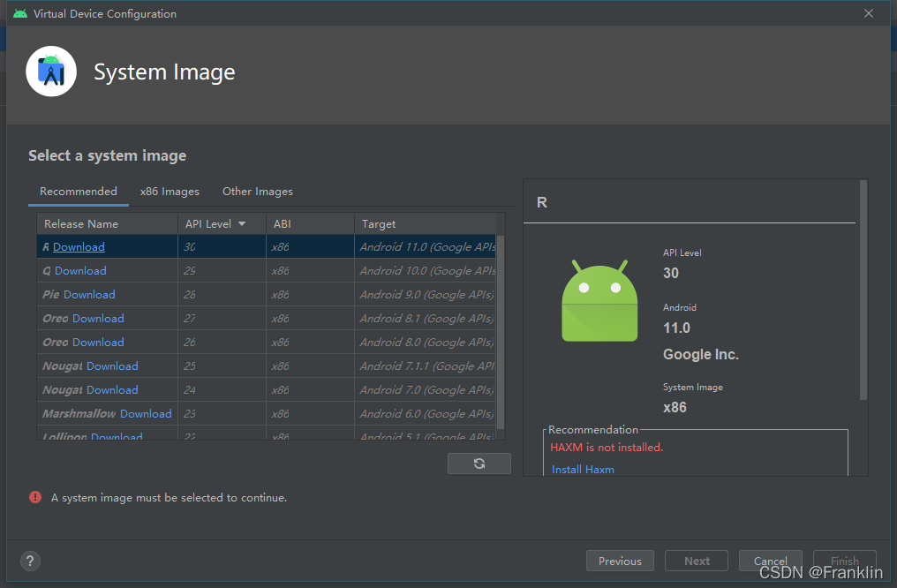Image resolution: width=897 pixels, height=588 pixels.
Task: Select the Android 6.0 target cell
Action: pos(425,413)
